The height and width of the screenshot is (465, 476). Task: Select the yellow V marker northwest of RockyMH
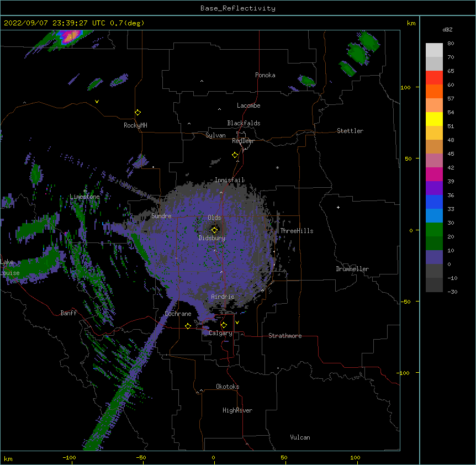pyautogui.click(x=97, y=102)
